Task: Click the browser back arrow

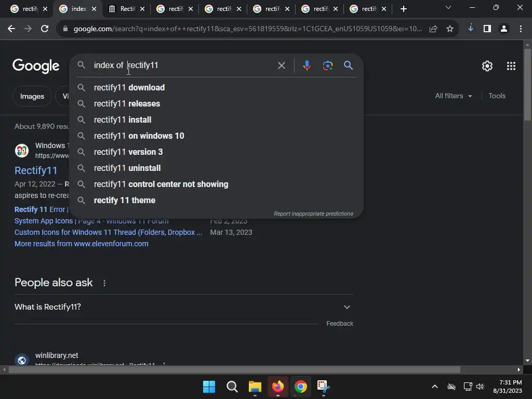Action: (11, 29)
